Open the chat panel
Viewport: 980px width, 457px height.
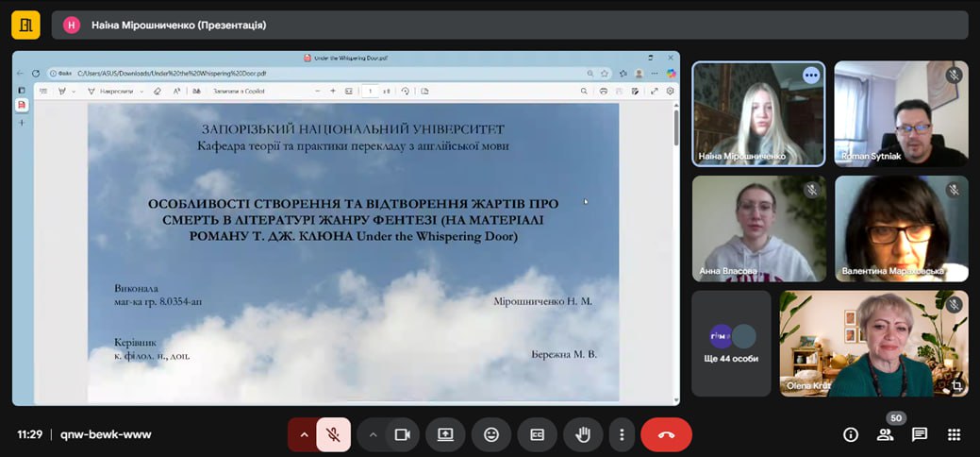coord(920,434)
